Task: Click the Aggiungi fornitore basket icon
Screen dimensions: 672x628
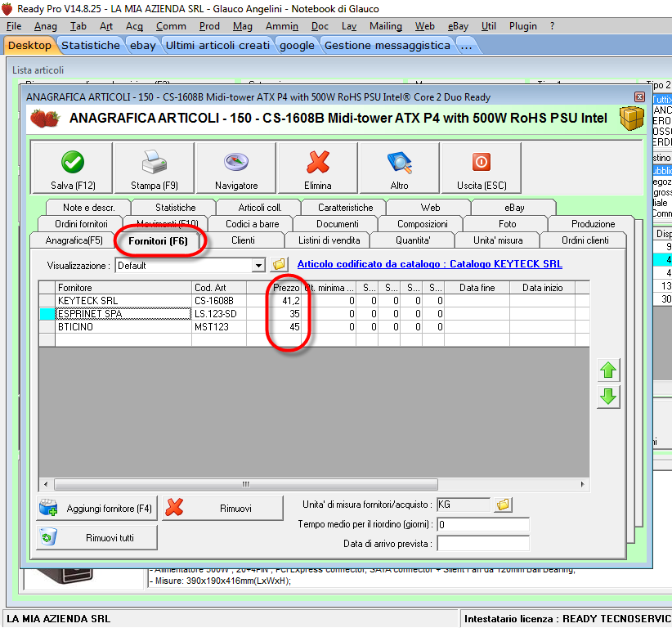Action: pyautogui.click(x=48, y=507)
